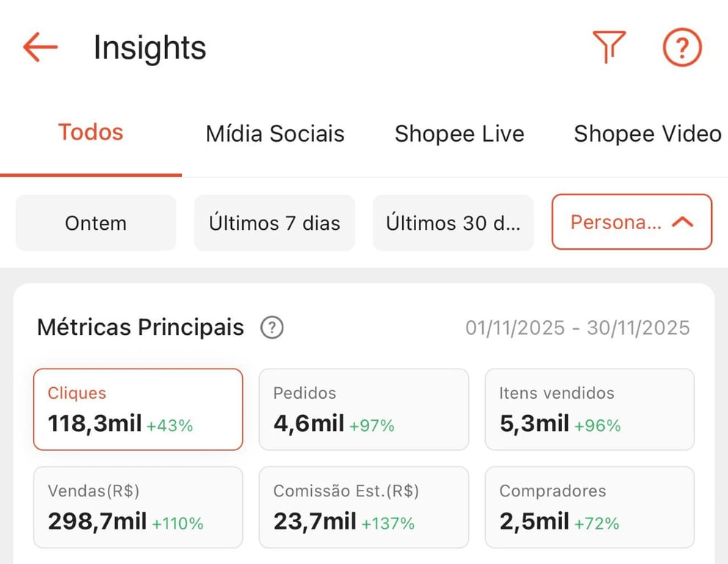Navigate back using the back arrow
The width and height of the screenshot is (728, 564).
(38, 47)
